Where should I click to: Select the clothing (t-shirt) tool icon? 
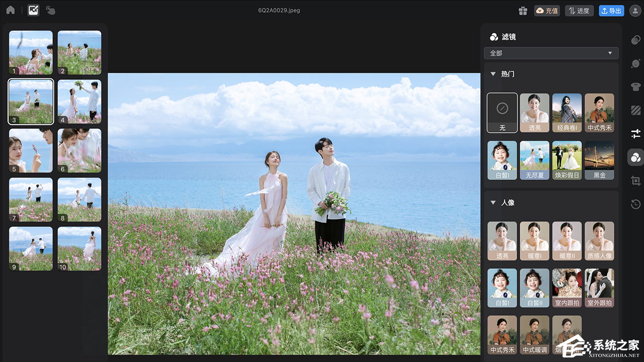click(635, 86)
